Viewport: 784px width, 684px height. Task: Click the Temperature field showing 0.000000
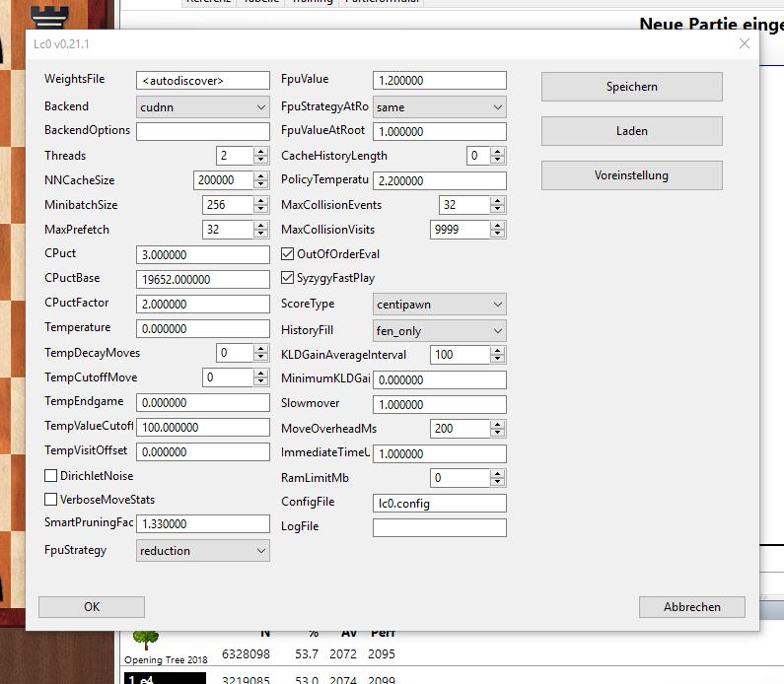pyautogui.click(x=203, y=329)
